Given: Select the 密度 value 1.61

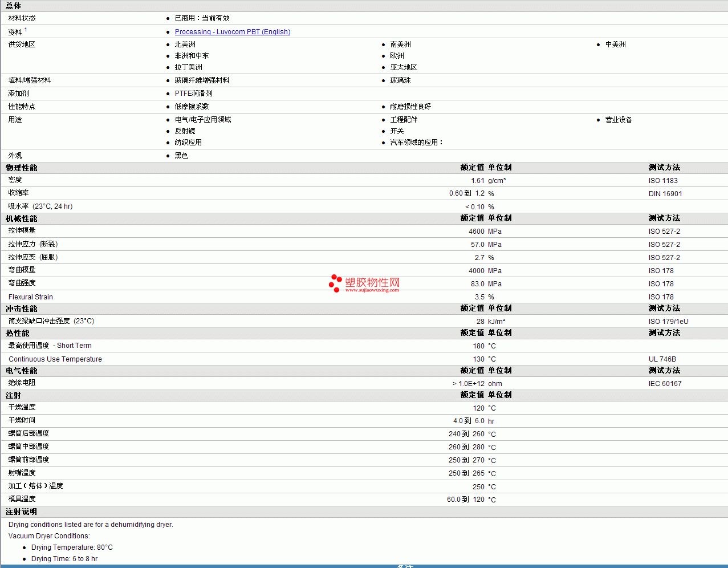Looking at the screenshot, I should [477, 181].
